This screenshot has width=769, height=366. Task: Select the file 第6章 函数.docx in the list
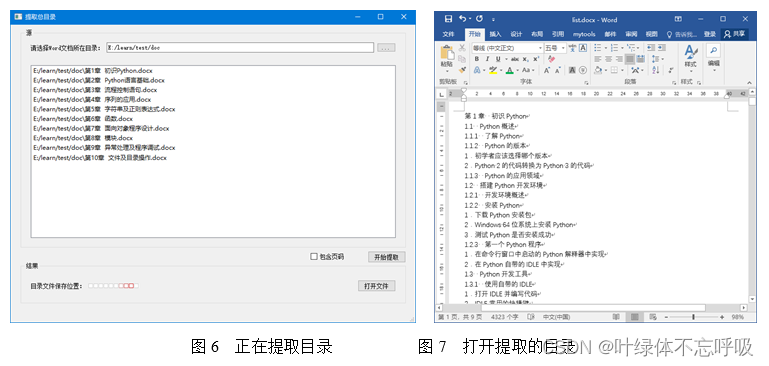point(83,119)
